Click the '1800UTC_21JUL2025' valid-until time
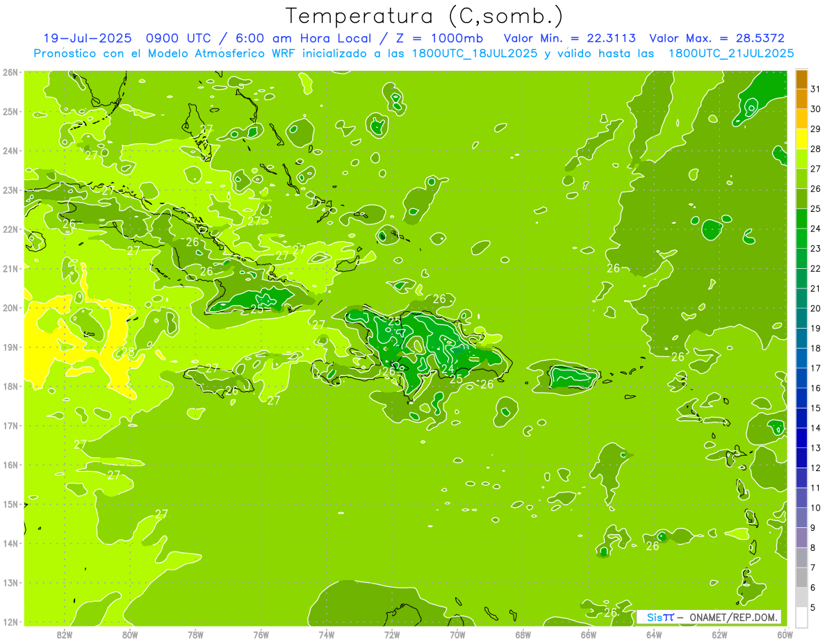 click(x=731, y=53)
